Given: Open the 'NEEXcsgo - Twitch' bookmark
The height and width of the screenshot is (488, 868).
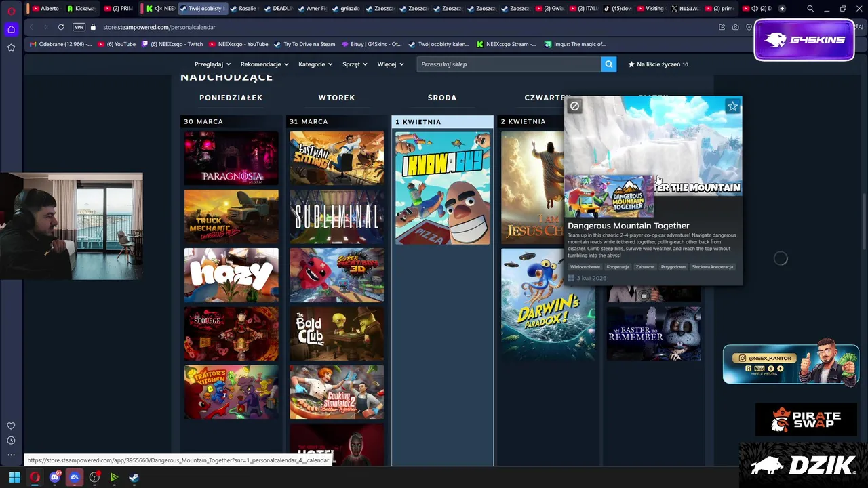Looking at the screenshot, I should pyautogui.click(x=172, y=44).
